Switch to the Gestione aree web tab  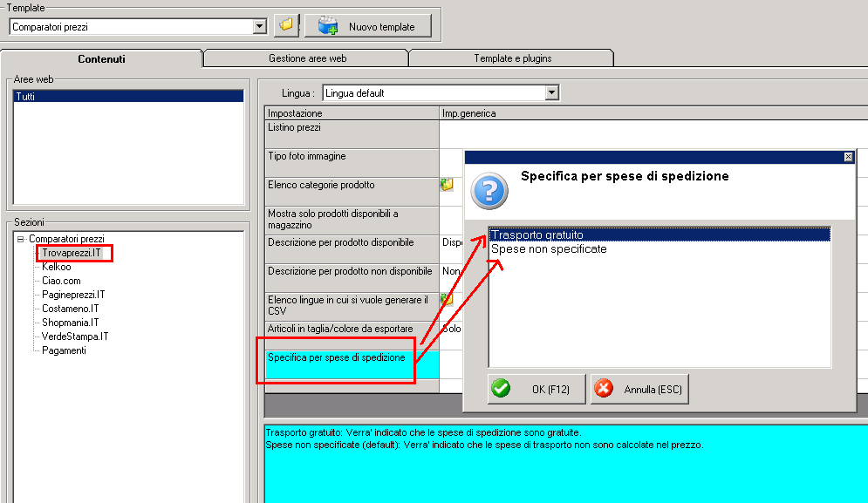pyautogui.click(x=307, y=58)
